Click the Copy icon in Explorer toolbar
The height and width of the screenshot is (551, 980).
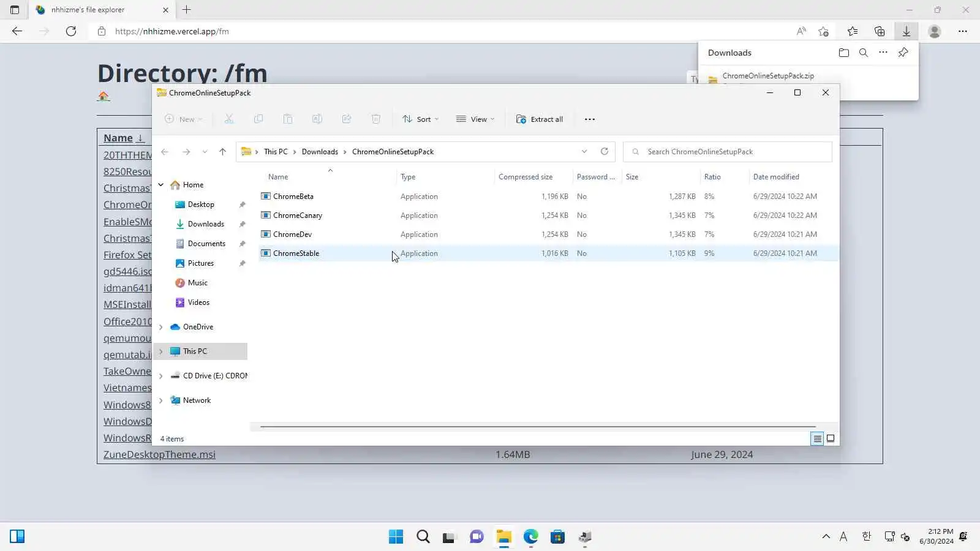pos(258,119)
